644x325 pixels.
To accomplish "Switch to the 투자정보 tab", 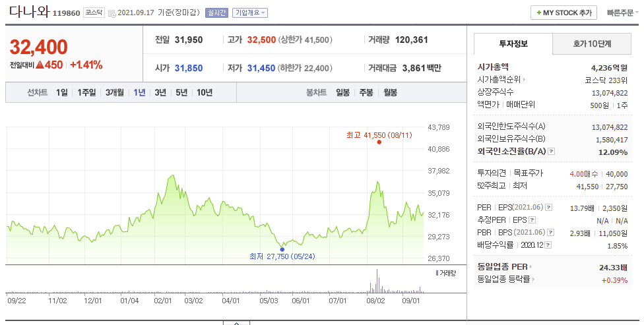I will (513, 44).
